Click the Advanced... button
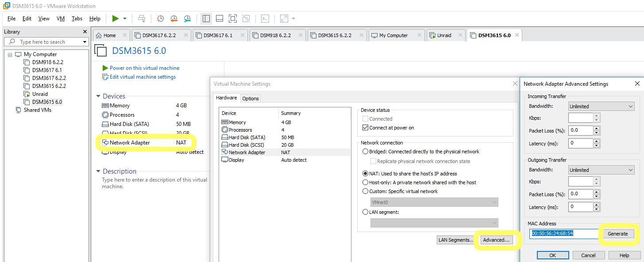 (x=496, y=240)
